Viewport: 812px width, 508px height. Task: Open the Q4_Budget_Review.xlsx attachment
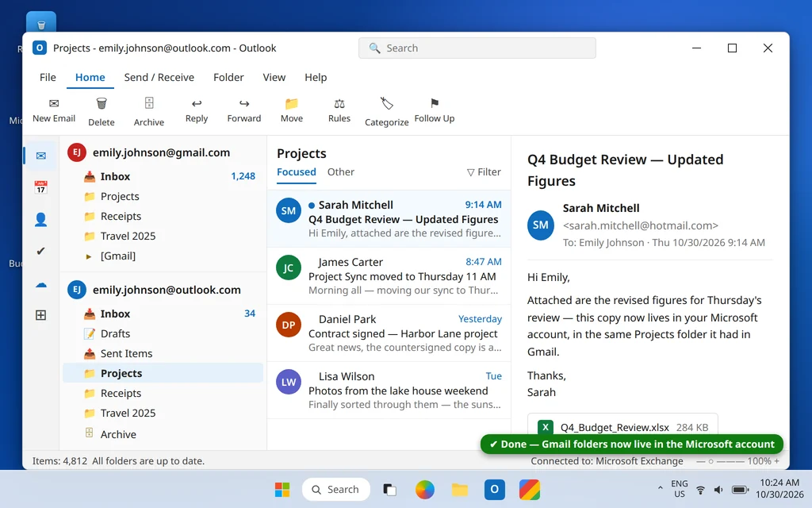click(x=622, y=426)
